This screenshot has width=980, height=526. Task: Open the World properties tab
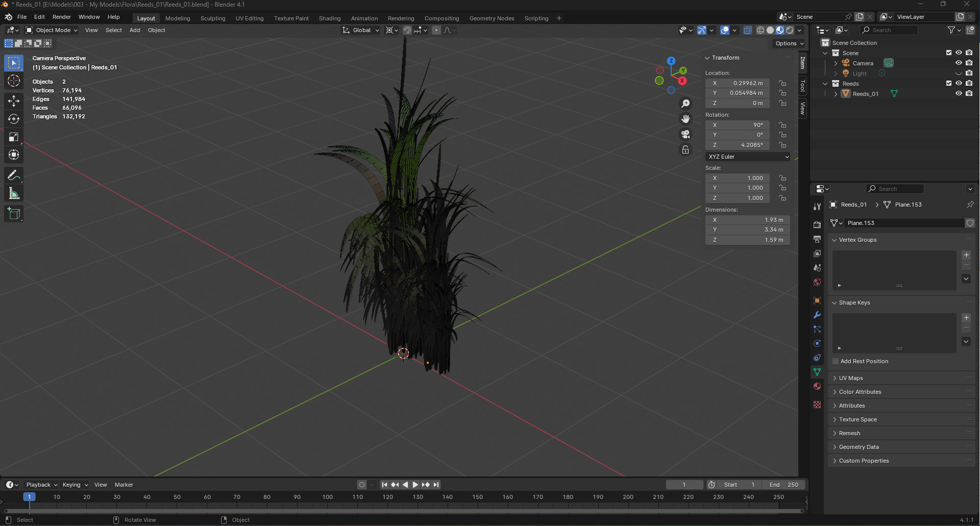817,282
